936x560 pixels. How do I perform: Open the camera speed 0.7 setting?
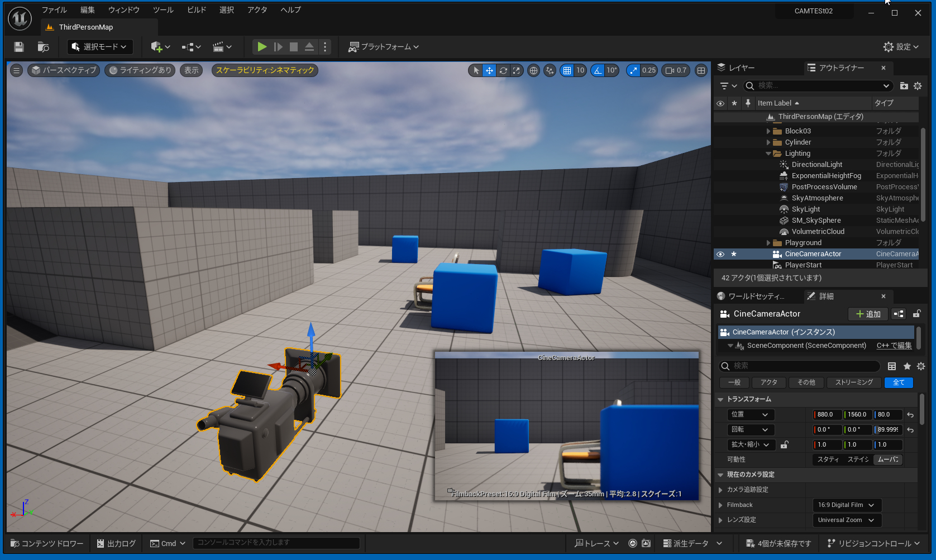click(676, 70)
